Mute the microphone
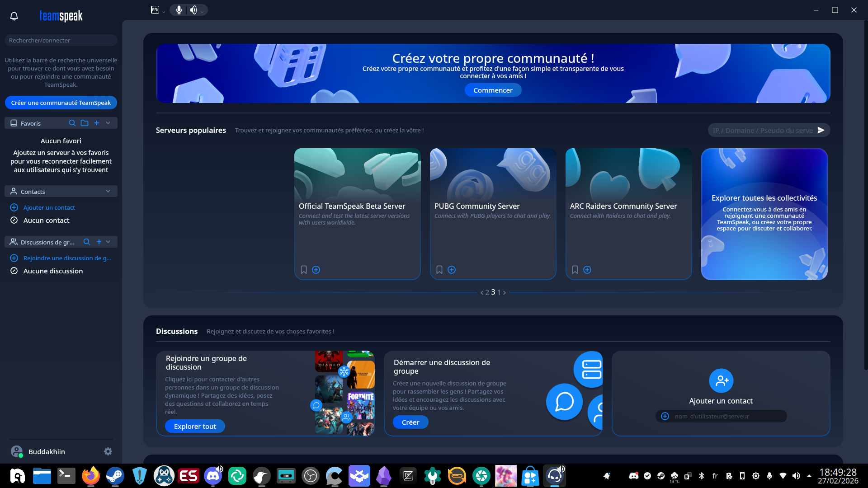The width and height of the screenshot is (868, 488). (x=179, y=10)
